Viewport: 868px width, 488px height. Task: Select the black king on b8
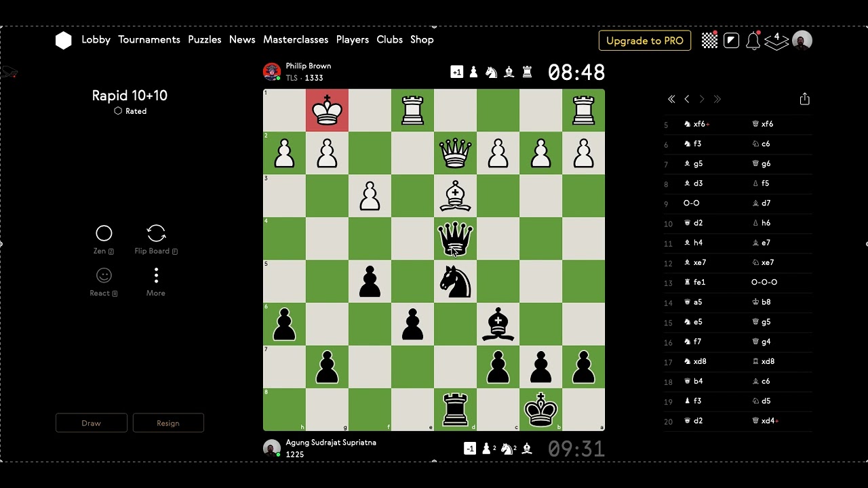(x=540, y=409)
